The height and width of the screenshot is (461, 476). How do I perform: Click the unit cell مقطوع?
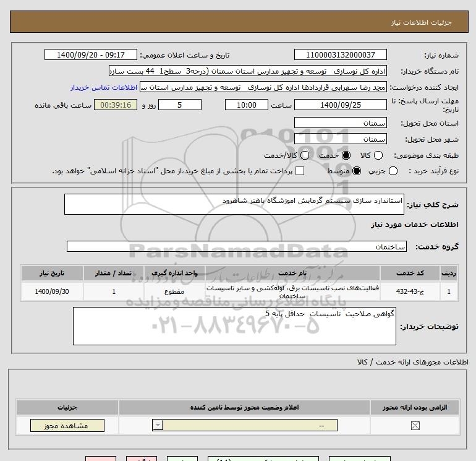[174, 291]
